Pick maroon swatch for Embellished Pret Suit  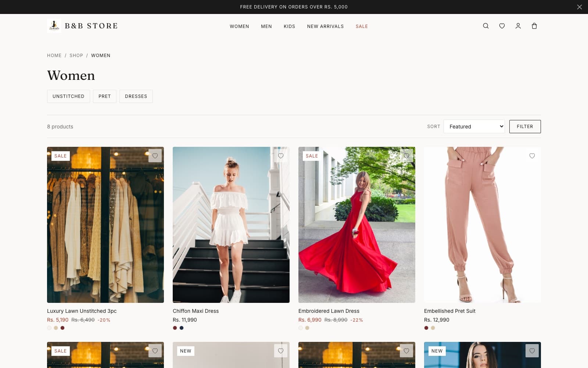[x=426, y=328]
